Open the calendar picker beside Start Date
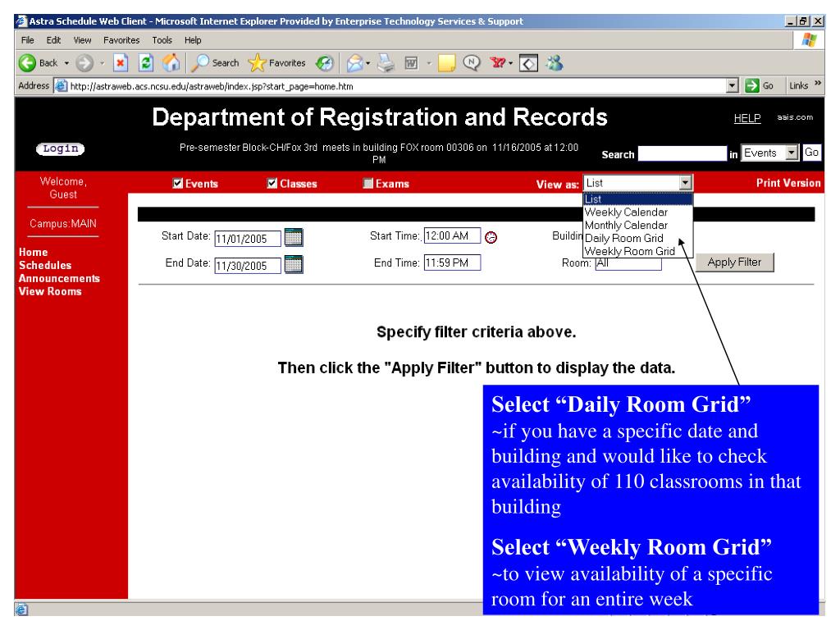Image resolution: width=840 pixels, height=630 pixels. tap(294, 237)
